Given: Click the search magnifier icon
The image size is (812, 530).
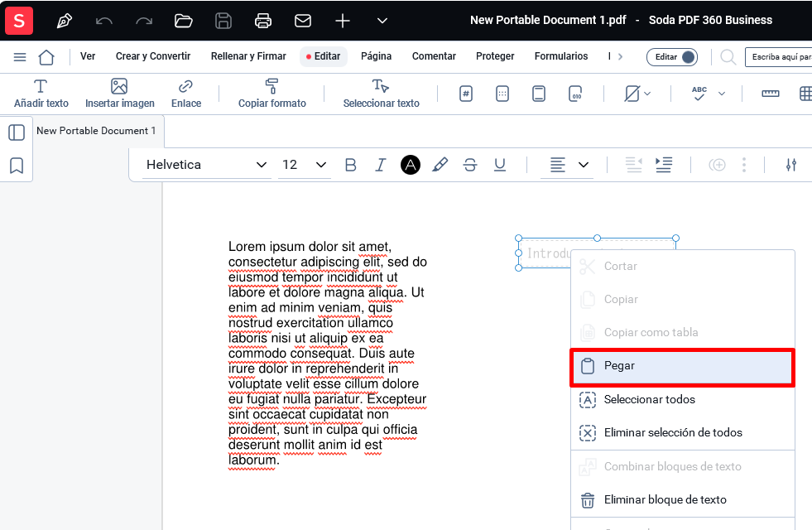Looking at the screenshot, I should 728,57.
